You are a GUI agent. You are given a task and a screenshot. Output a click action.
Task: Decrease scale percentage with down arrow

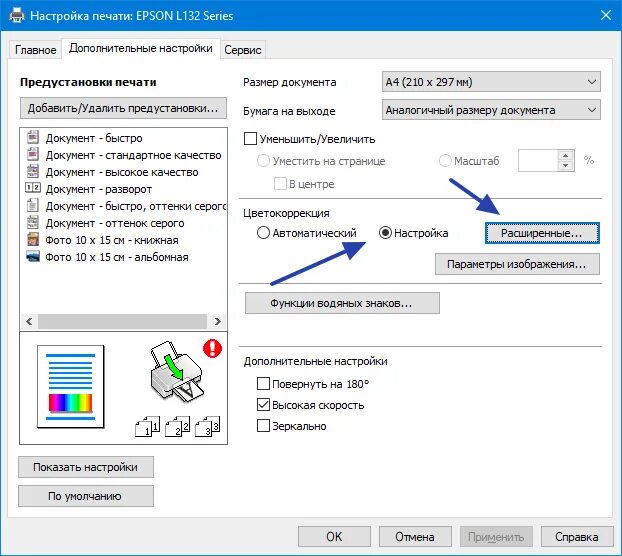[566, 166]
